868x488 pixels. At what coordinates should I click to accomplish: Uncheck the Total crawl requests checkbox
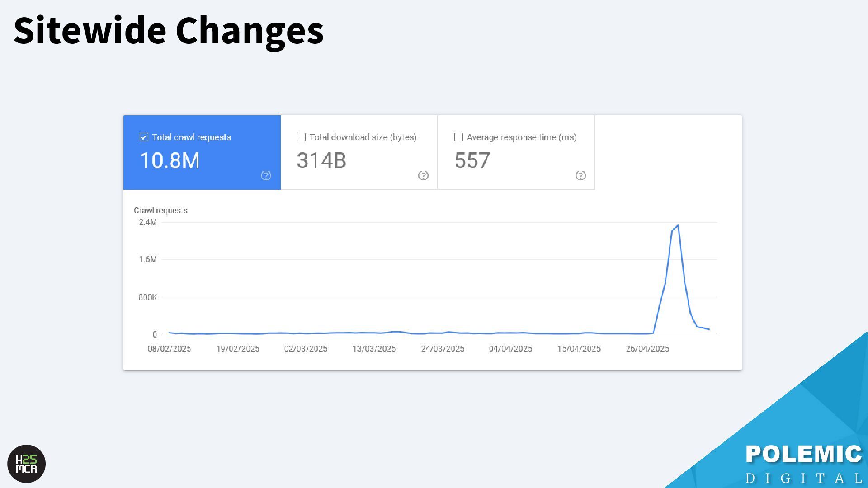pos(144,137)
